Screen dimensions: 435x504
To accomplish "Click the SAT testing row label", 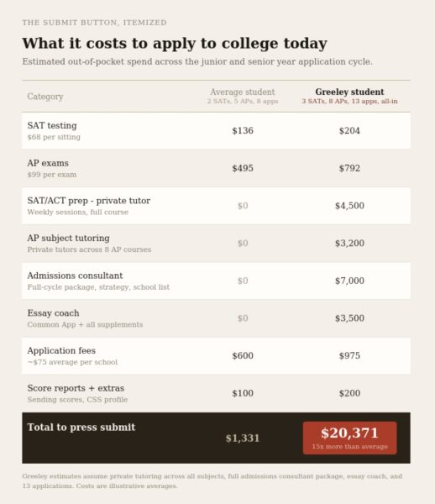I will point(52,125).
